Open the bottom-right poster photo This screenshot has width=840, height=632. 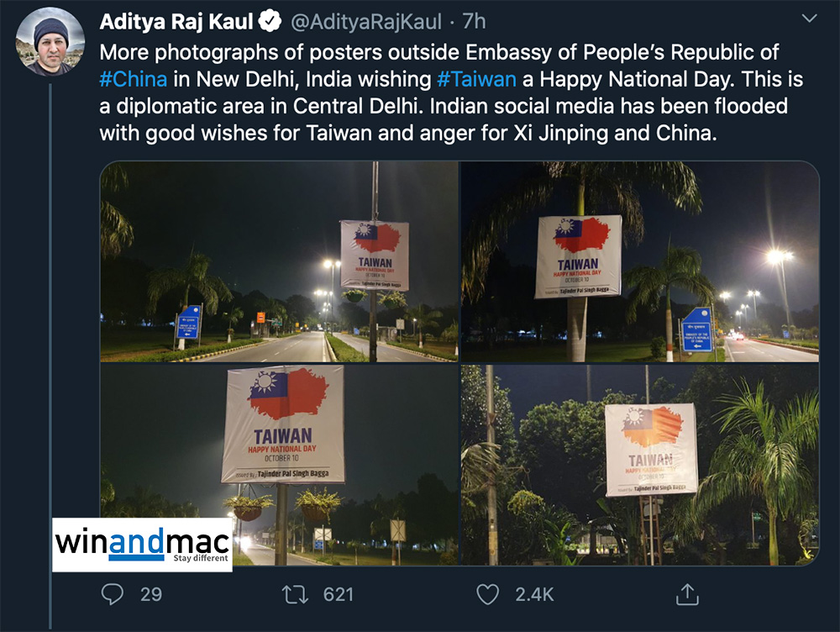pyautogui.click(x=640, y=465)
